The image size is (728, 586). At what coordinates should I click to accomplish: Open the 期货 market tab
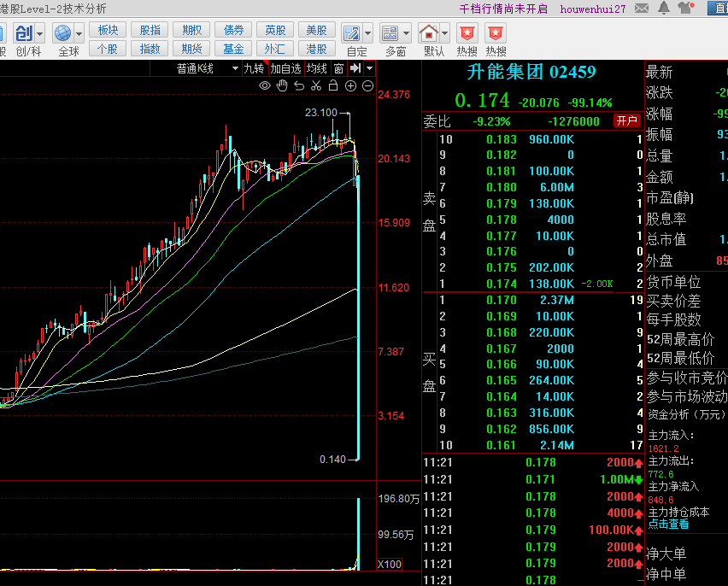tap(191, 49)
